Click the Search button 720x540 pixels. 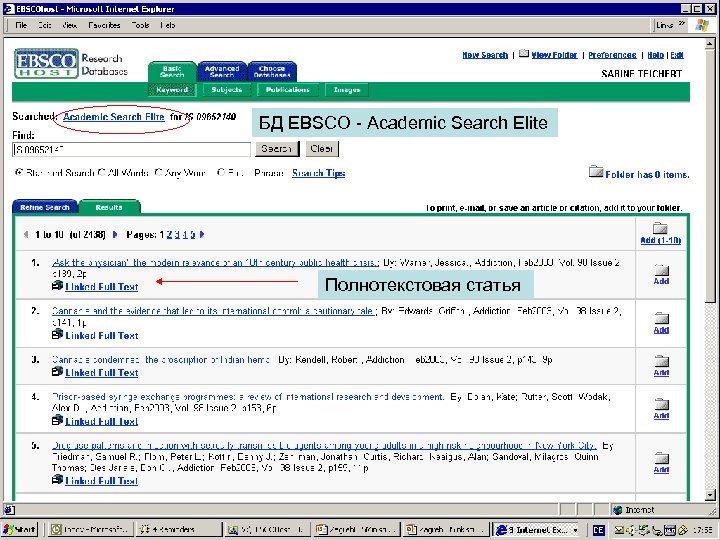point(277,149)
